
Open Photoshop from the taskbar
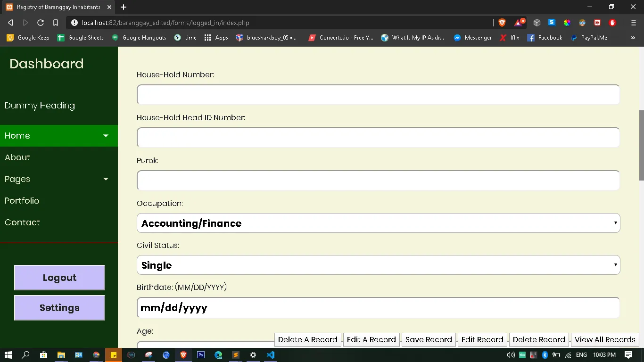(201, 355)
